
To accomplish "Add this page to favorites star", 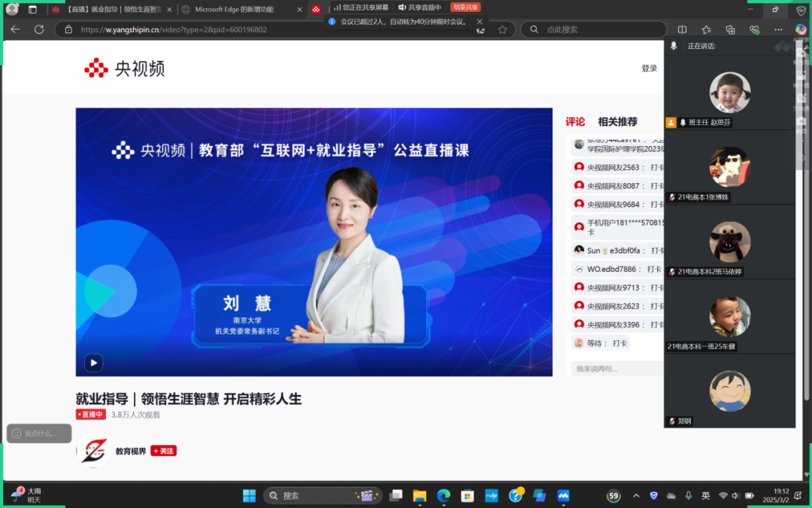I will tap(502, 29).
